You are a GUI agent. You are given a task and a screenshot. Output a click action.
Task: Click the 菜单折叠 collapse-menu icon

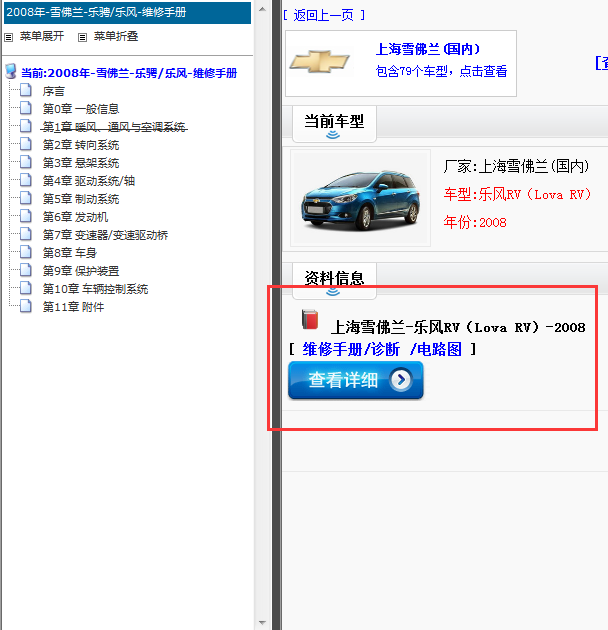82,37
